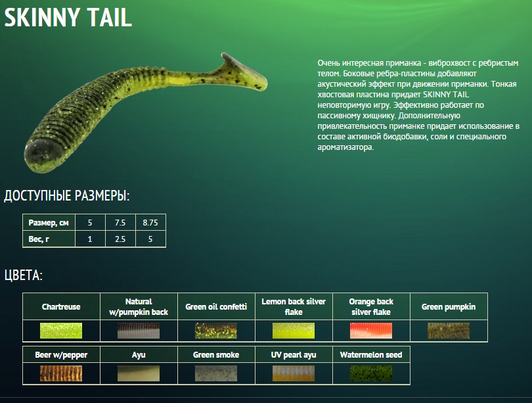Click the ДОСТУПНЫЕ РАЗМЕРЫ heading
532x403 pixels.
pyautogui.click(x=67, y=195)
